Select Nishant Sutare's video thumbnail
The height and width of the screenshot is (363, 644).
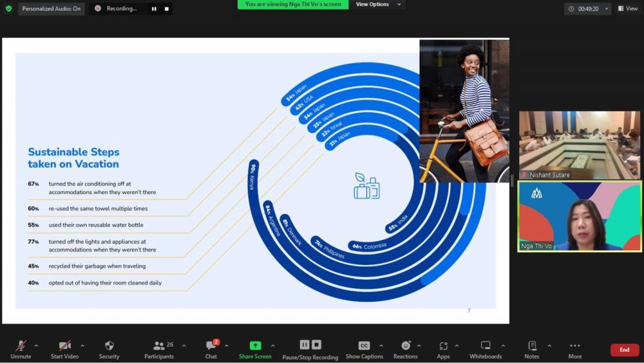click(580, 145)
